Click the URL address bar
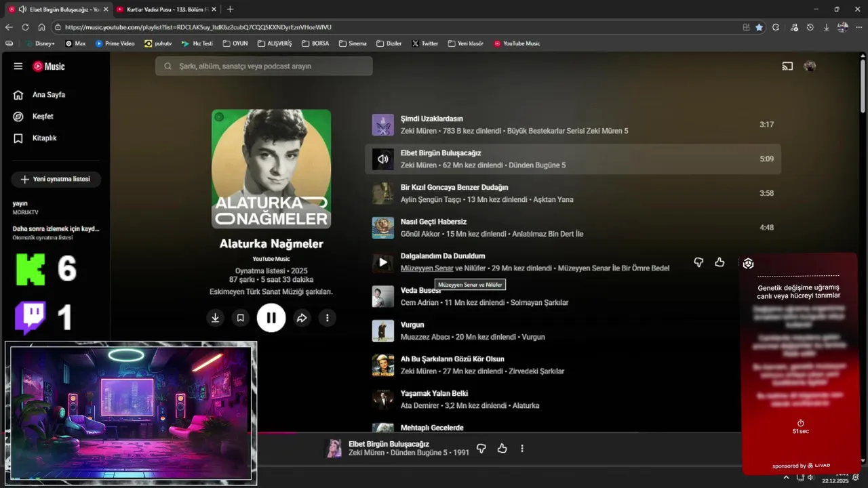The height and width of the screenshot is (488, 868). 400,27
